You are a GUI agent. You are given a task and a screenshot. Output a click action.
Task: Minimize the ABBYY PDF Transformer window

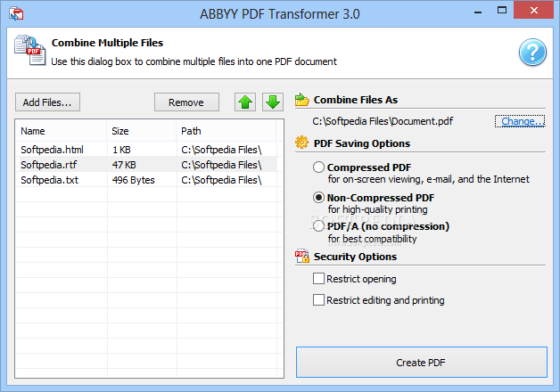pyautogui.click(x=478, y=12)
